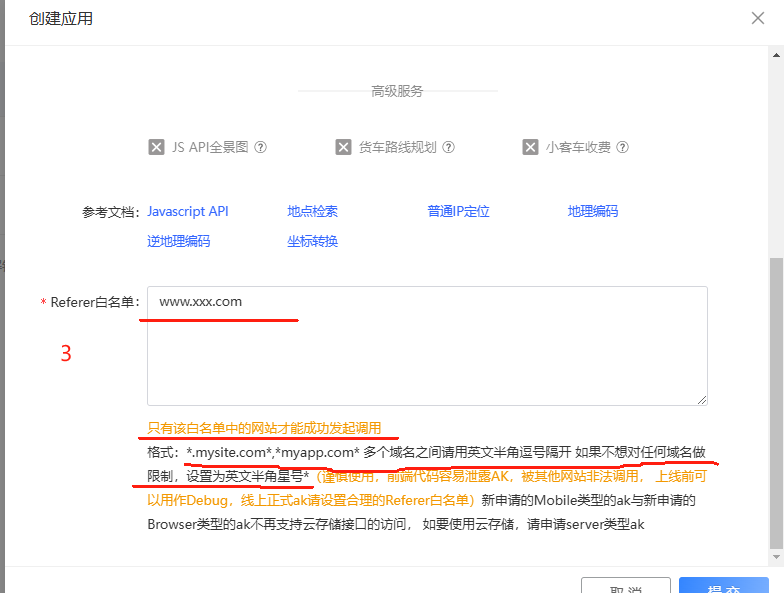The width and height of the screenshot is (784, 593).
Task: Close the 创建应用 dialog with X
Action: coord(759,17)
